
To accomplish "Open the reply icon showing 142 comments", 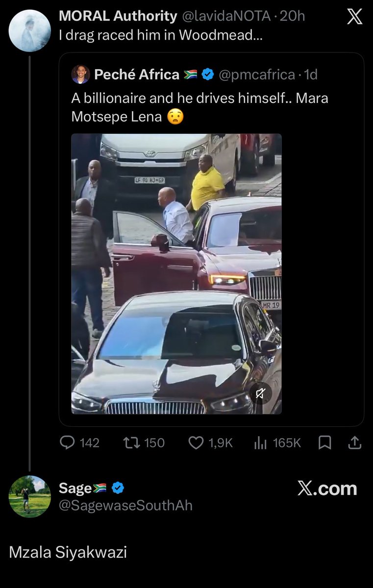I will pos(67,443).
